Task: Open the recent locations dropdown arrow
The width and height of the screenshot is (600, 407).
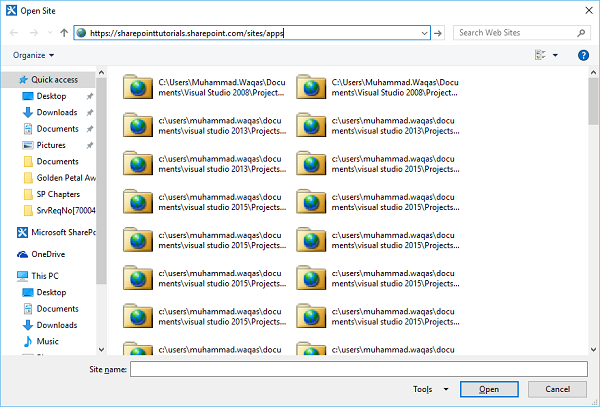Action: 50,33
